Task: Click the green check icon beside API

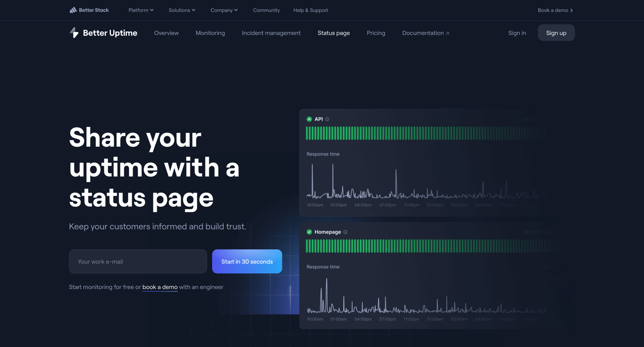Action: tap(309, 119)
